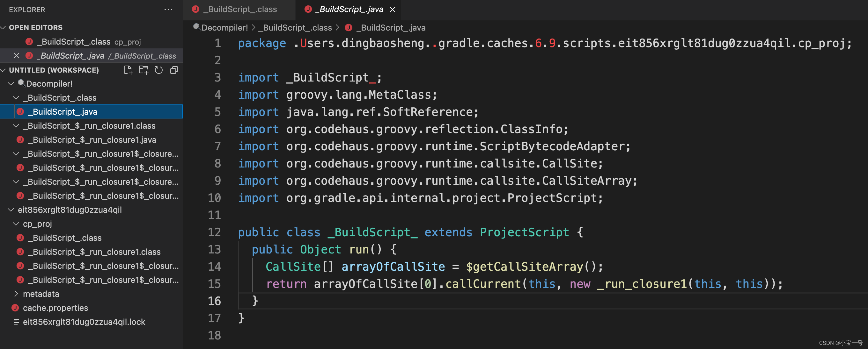
Task: Click the New Folder icon in workspace header
Action: 143,70
